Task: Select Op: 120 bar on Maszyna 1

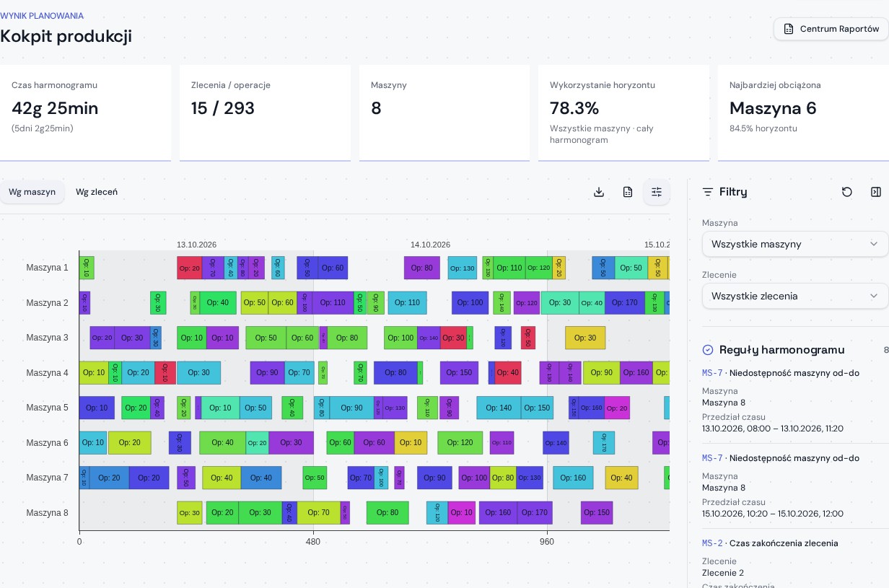Action: pos(538,268)
